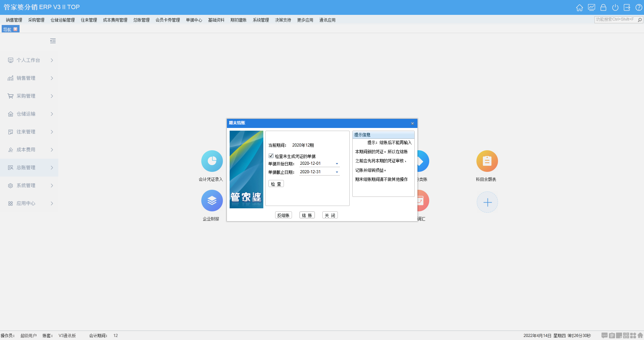Open the 单据开始日期 date dropdown
Image resolution: width=644 pixels, height=340 pixels.
337,164
